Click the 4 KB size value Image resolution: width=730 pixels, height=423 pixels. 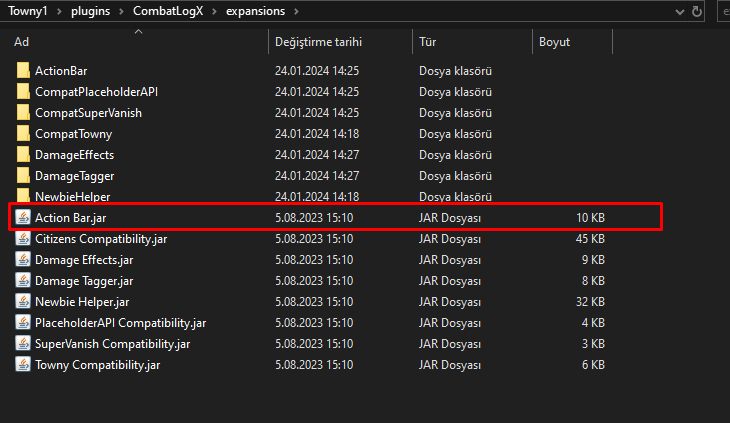click(593, 322)
